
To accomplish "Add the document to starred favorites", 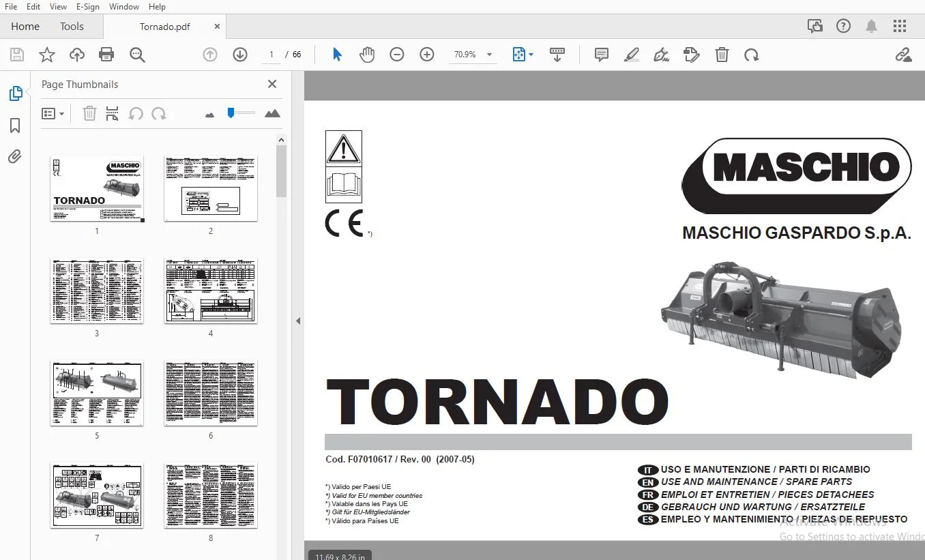I will click(47, 55).
